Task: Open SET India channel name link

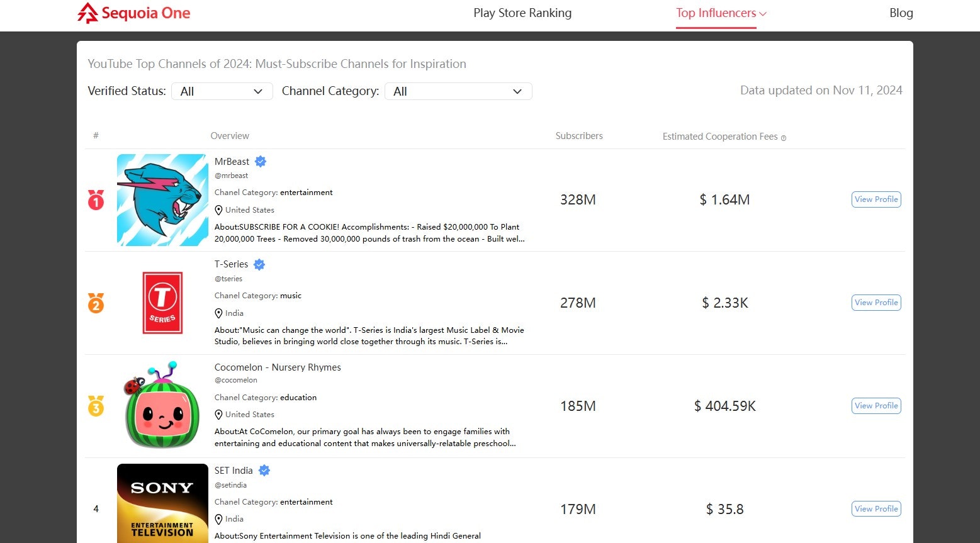Action: coord(234,471)
